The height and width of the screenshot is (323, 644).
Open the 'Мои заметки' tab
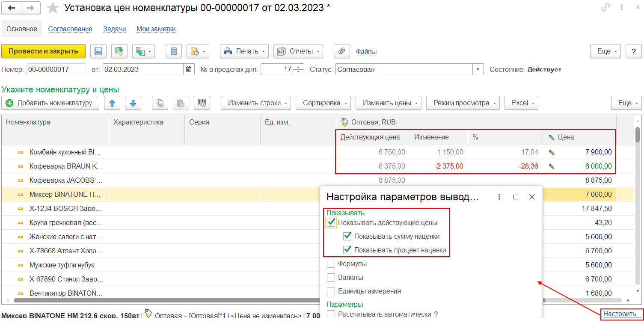coord(156,29)
